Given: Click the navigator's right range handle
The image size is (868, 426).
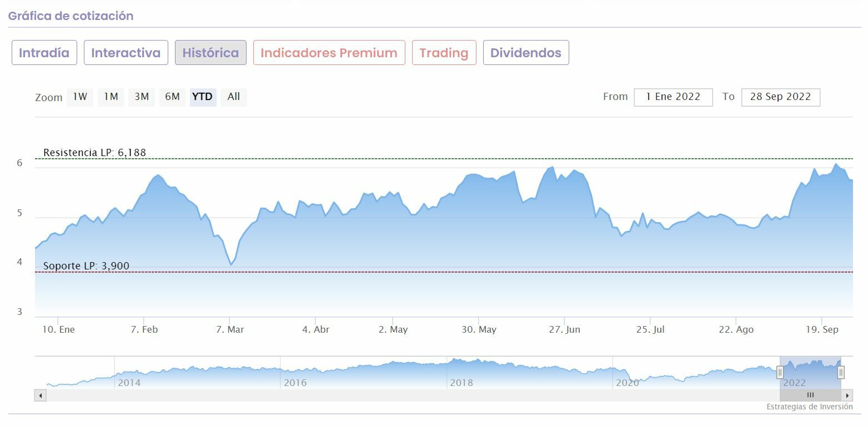Looking at the screenshot, I should pyautogui.click(x=841, y=372).
